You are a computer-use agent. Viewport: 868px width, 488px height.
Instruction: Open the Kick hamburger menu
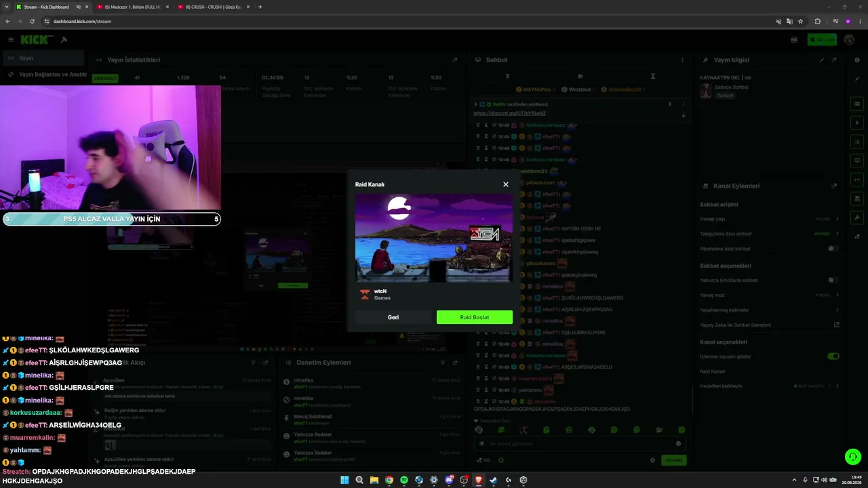coord(11,40)
